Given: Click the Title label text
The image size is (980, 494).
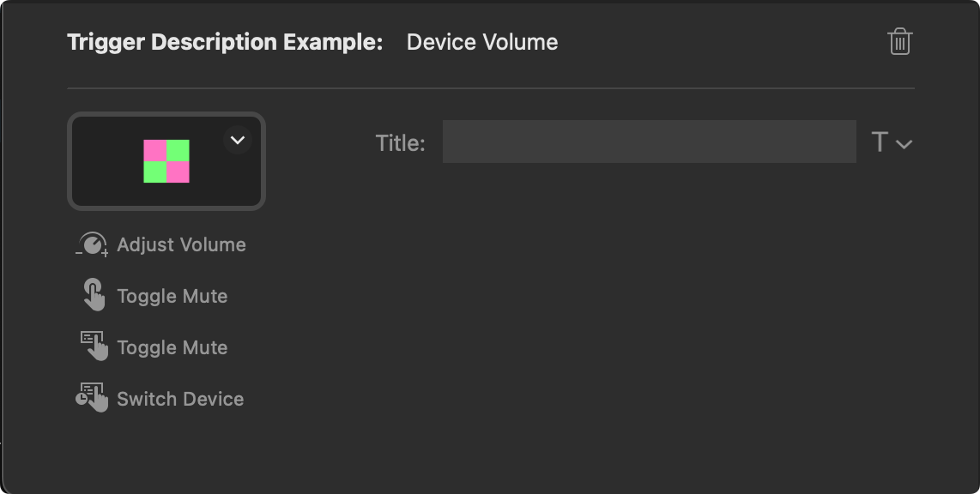Looking at the screenshot, I should tap(400, 142).
